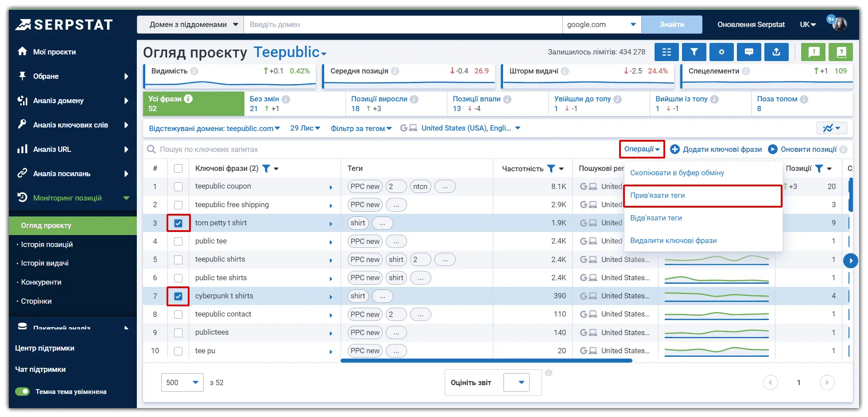Viewport: 868px width, 417px height.
Task: Select Прив'язати теги menu item
Action: pyautogui.click(x=703, y=196)
